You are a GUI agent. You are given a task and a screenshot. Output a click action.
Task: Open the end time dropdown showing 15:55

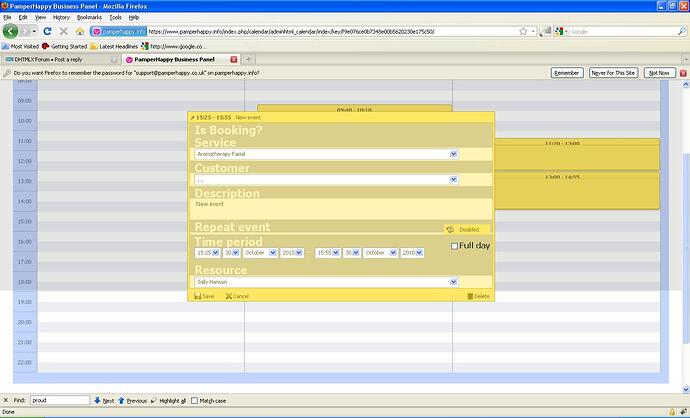(x=328, y=253)
